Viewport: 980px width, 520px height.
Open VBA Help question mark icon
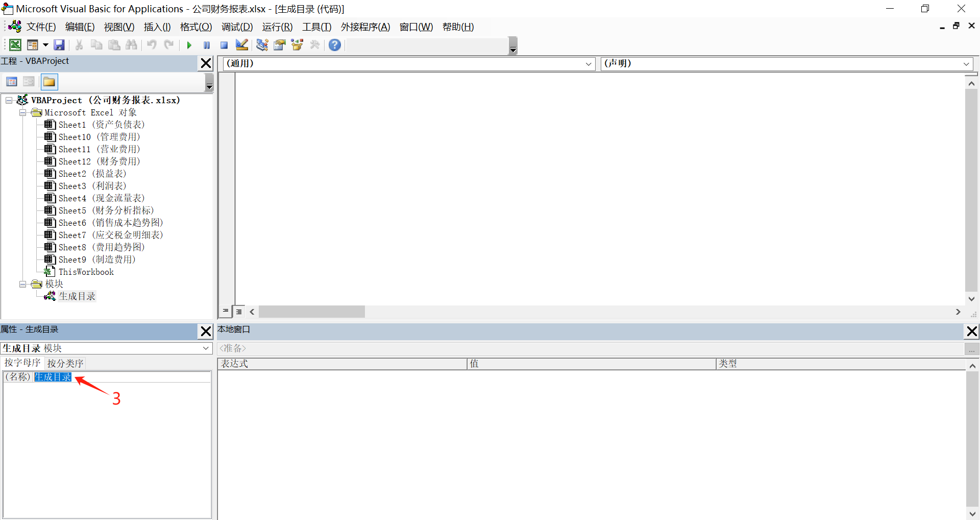tap(335, 45)
